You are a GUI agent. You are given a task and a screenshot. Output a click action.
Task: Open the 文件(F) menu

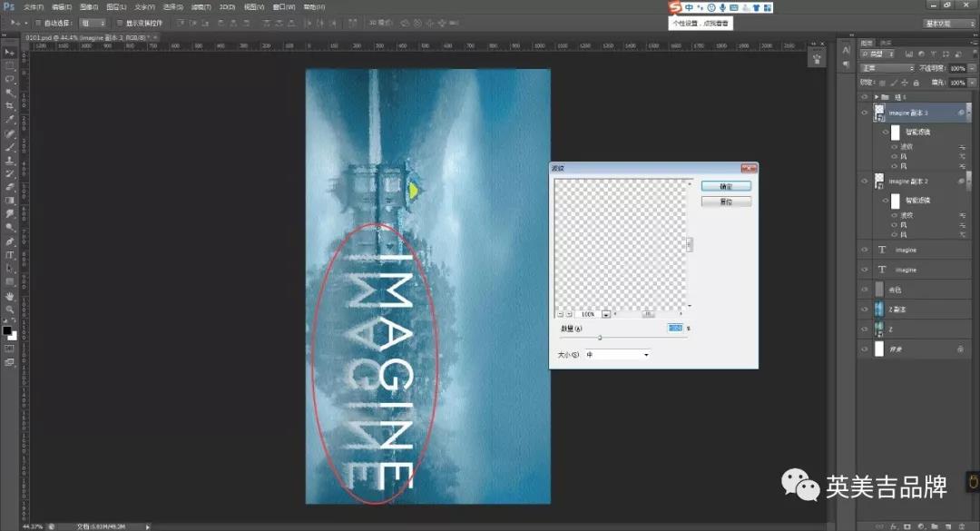pos(34,7)
